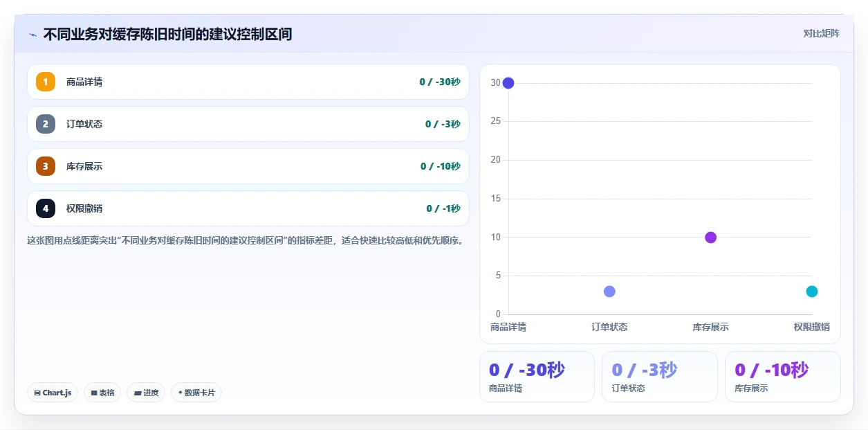Click the 对比矩阵 label in header
The width and height of the screenshot is (868, 430).
[822, 33]
